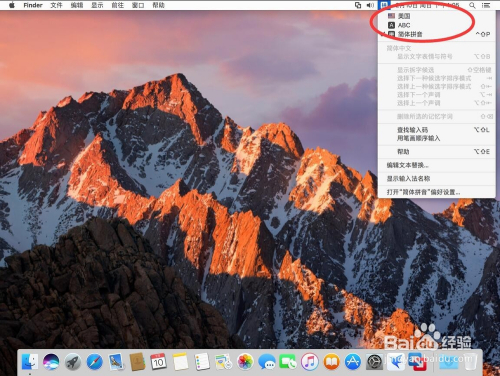Image resolution: width=500 pixels, height=376 pixels.
Task: Open Maps app in Dock
Action: tap(223, 362)
